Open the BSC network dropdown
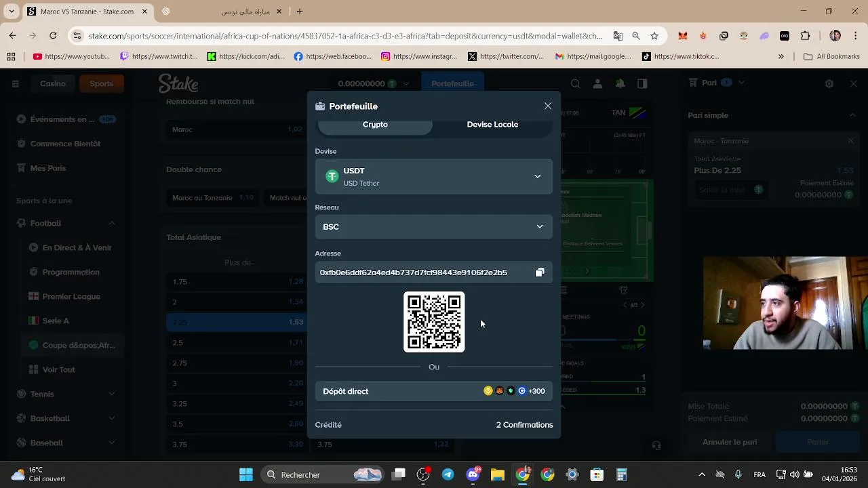Image resolution: width=868 pixels, height=488 pixels. 434,227
